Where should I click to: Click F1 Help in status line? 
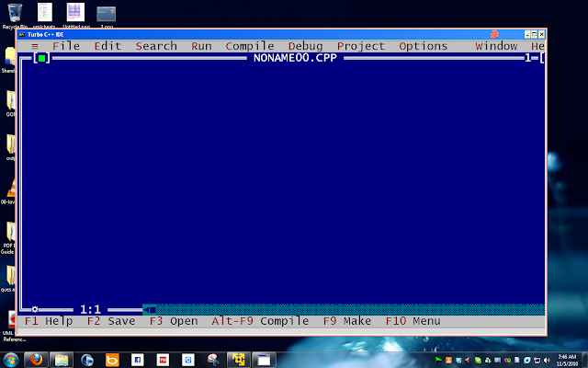tap(49, 321)
